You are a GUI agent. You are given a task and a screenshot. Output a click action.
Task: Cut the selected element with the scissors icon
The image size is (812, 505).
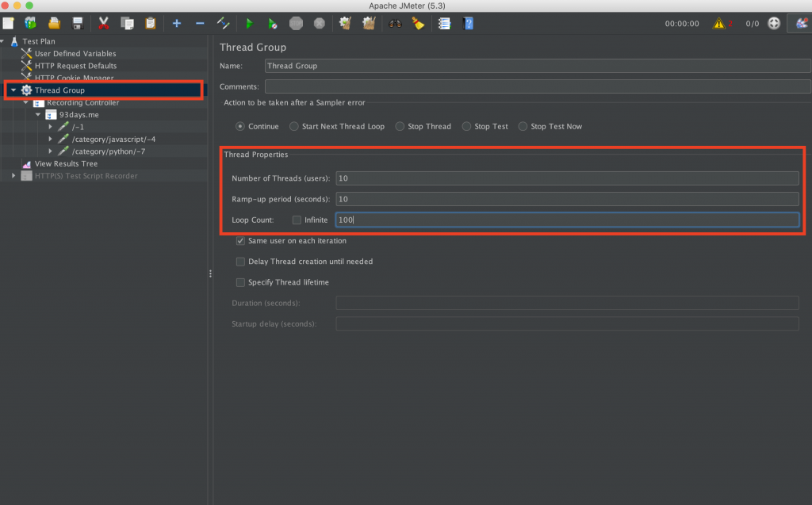click(x=104, y=23)
